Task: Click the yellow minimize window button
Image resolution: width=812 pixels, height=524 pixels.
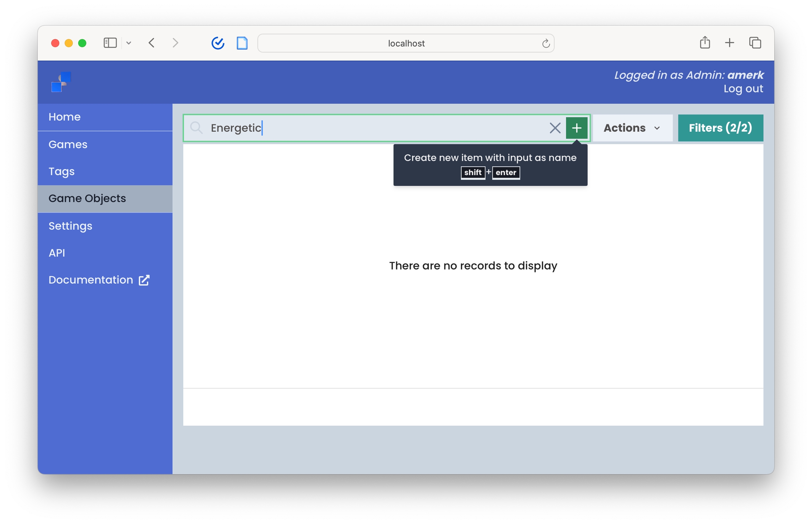Action: pos(69,43)
